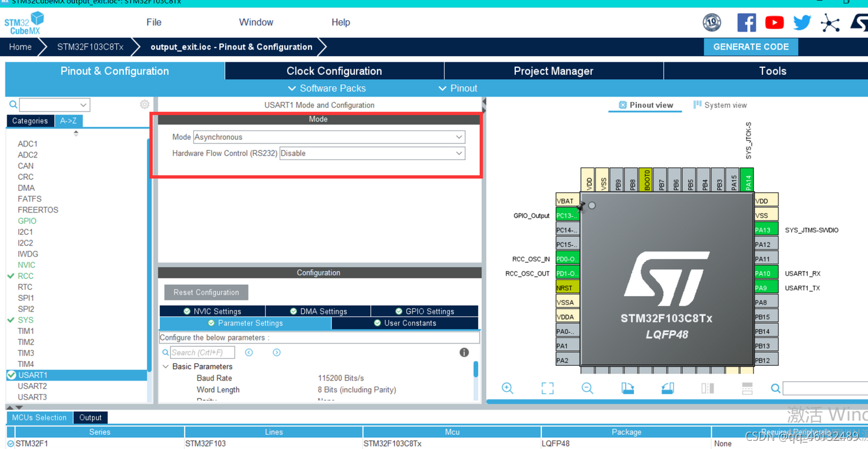
Task: Open the File menu
Action: coord(154,22)
